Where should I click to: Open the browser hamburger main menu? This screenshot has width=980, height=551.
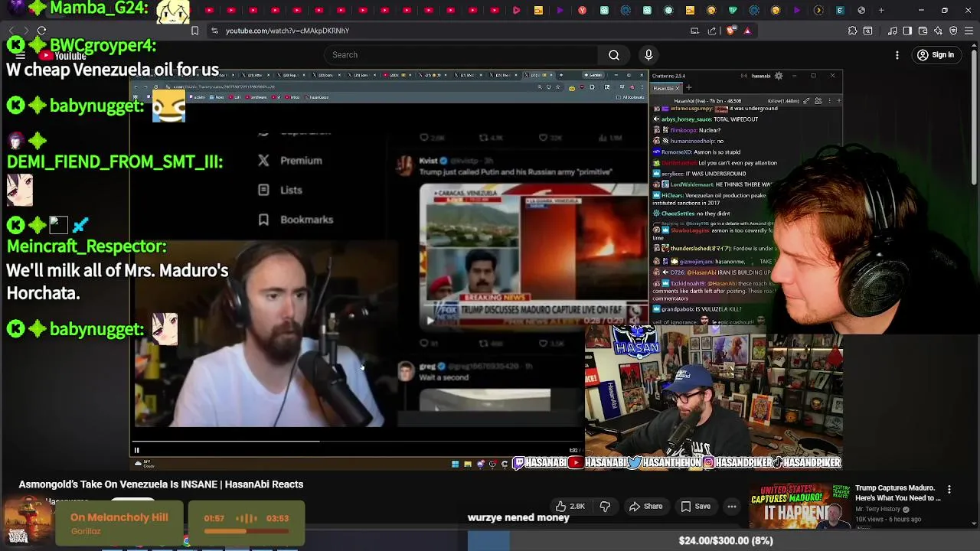tap(969, 31)
